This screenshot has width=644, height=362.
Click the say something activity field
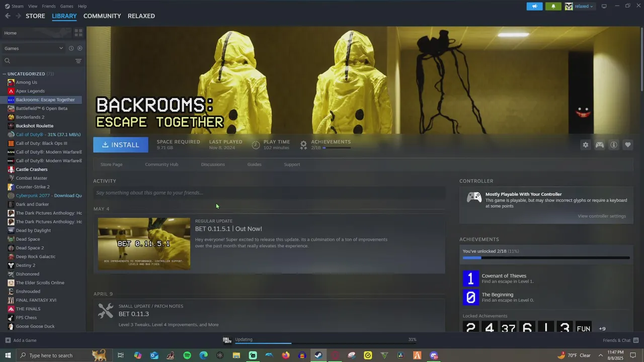click(269, 193)
